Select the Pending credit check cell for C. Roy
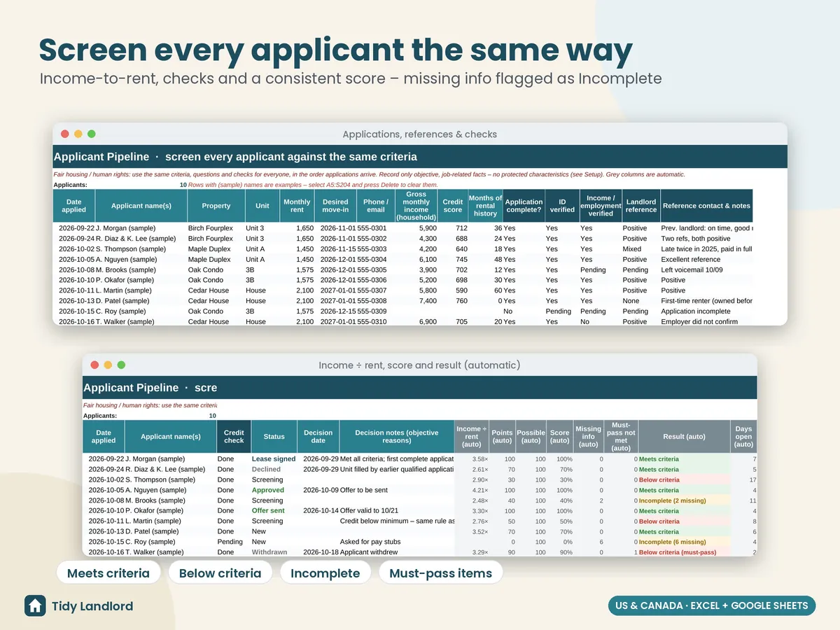Screen dimensions: 840x630 pos(230,542)
